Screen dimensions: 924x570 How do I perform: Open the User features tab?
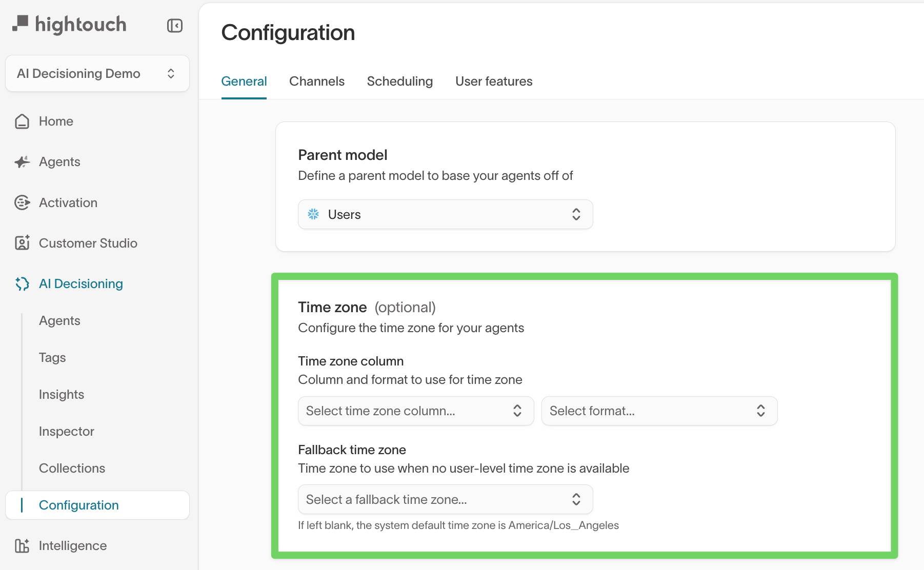[493, 82]
